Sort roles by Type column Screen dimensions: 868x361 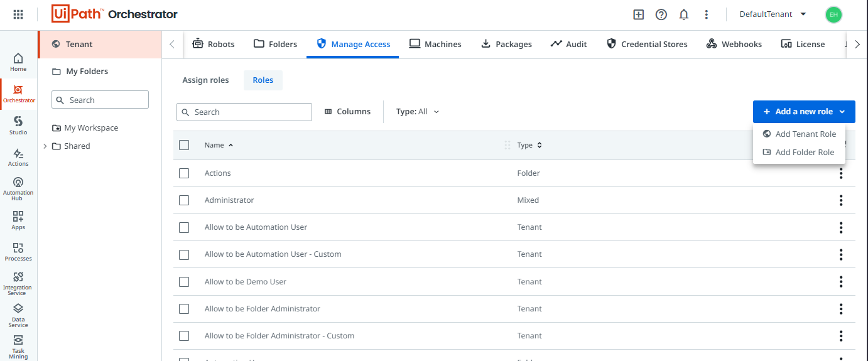coord(529,145)
